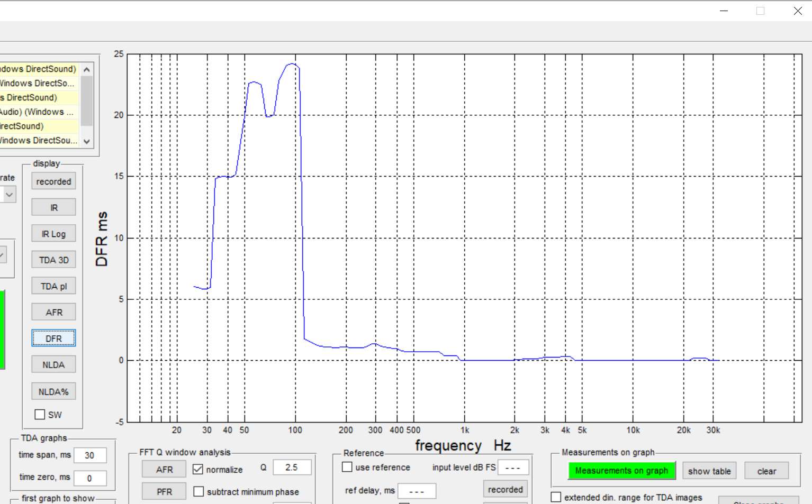Enable the SW checkbox
This screenshot has height=504, width=812.
40,415
